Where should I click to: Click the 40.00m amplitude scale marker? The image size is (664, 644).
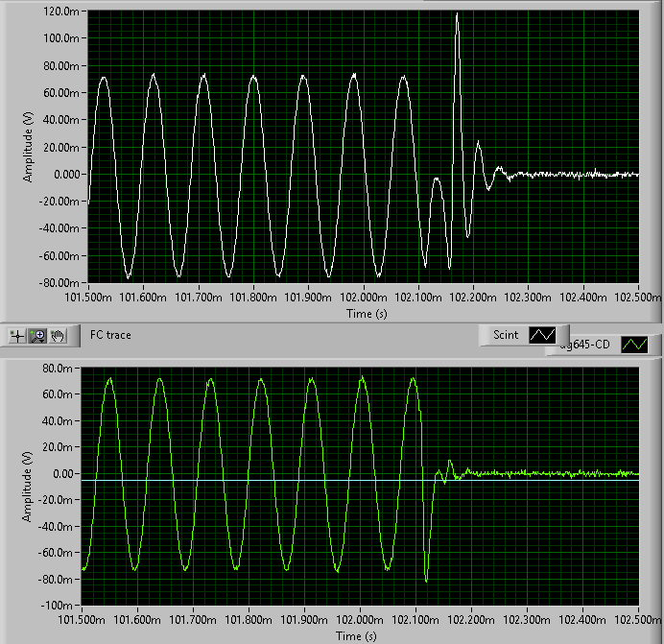(x=61, y=120)
